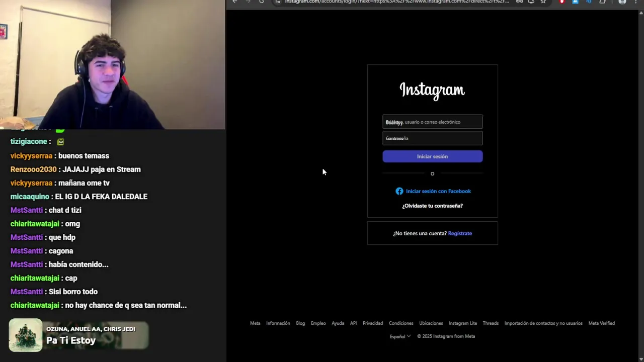
Task: Click vickyyserraa on the mañana ome tv message
Action: 31,183
